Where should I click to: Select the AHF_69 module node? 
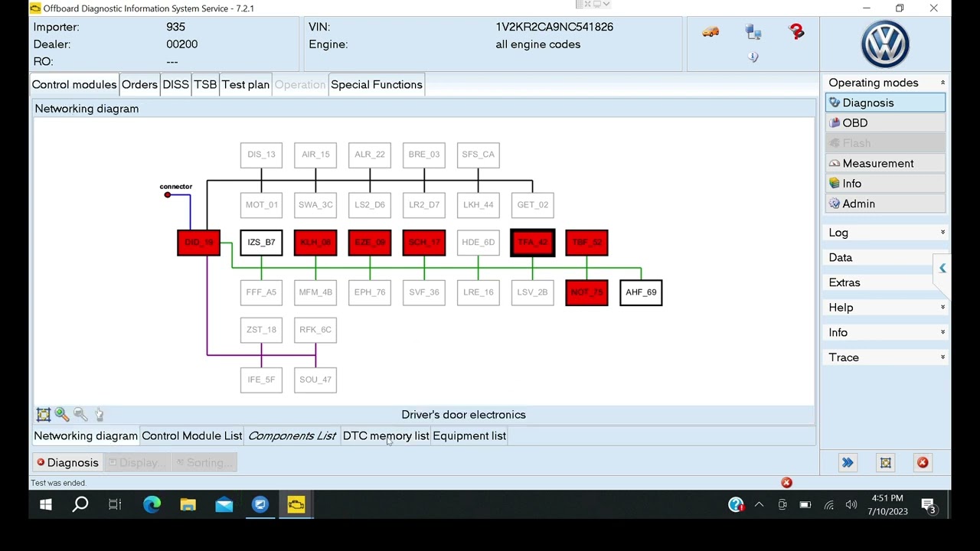point(641,292)
